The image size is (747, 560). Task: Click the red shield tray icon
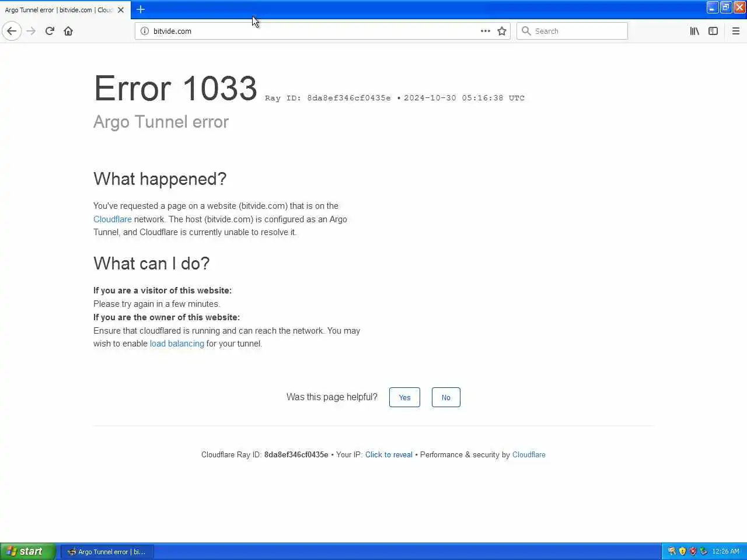693,551
